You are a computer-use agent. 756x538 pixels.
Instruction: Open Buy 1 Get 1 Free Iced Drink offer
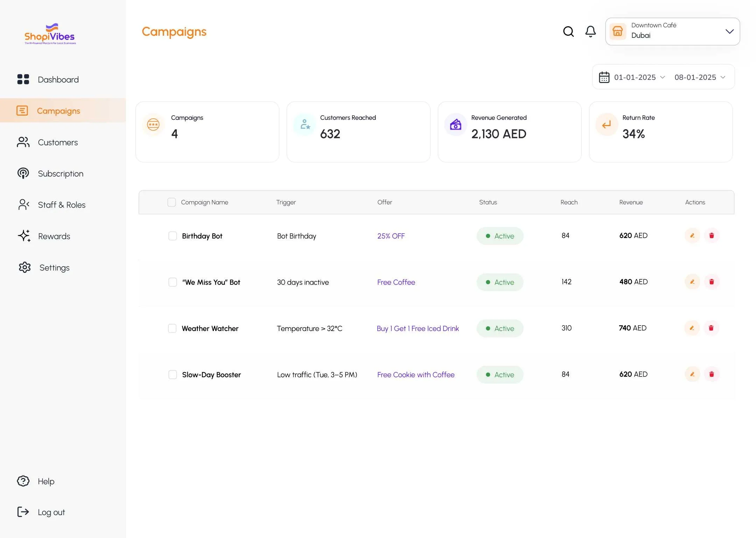click(418, 328)
